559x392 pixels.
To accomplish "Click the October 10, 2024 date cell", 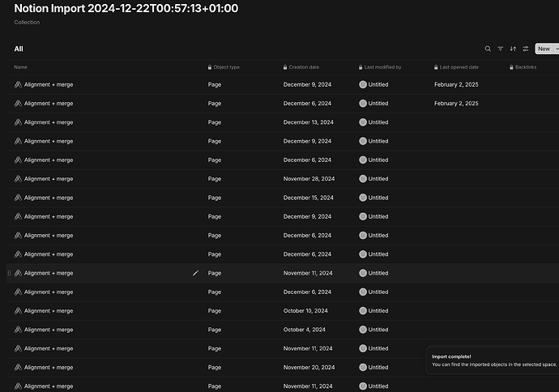I will coord(305,311).
